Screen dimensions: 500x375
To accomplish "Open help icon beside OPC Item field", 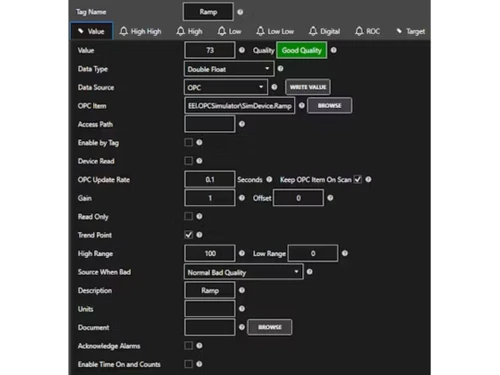I will 301,105.
